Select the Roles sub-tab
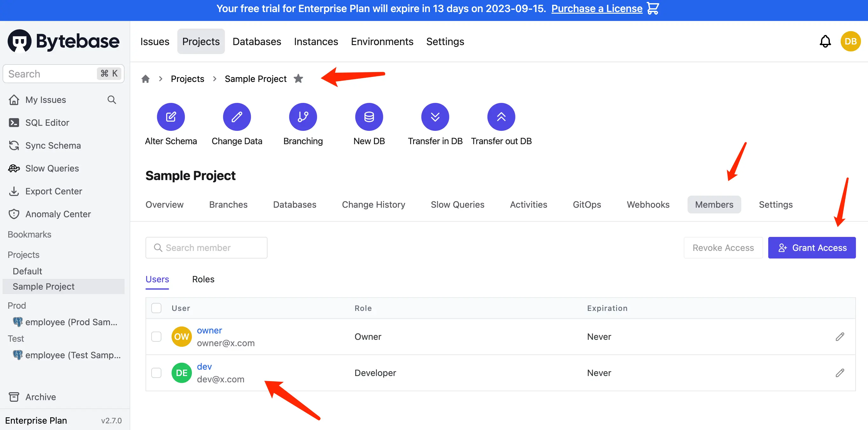 (203, 279)
